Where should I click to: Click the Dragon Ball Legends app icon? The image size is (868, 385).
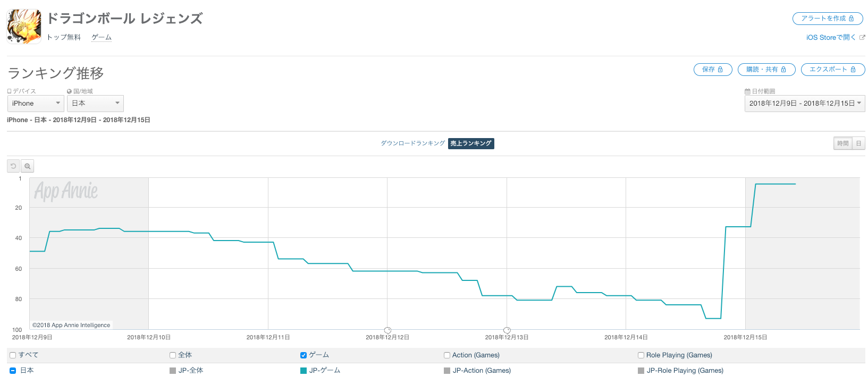24,26
